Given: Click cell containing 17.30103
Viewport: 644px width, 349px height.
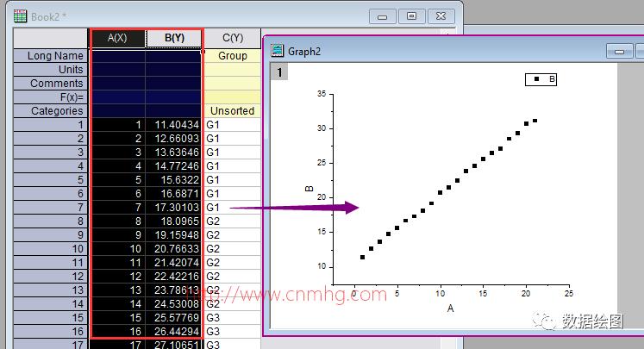Looking at the screenshot, I should coord(173,208).
